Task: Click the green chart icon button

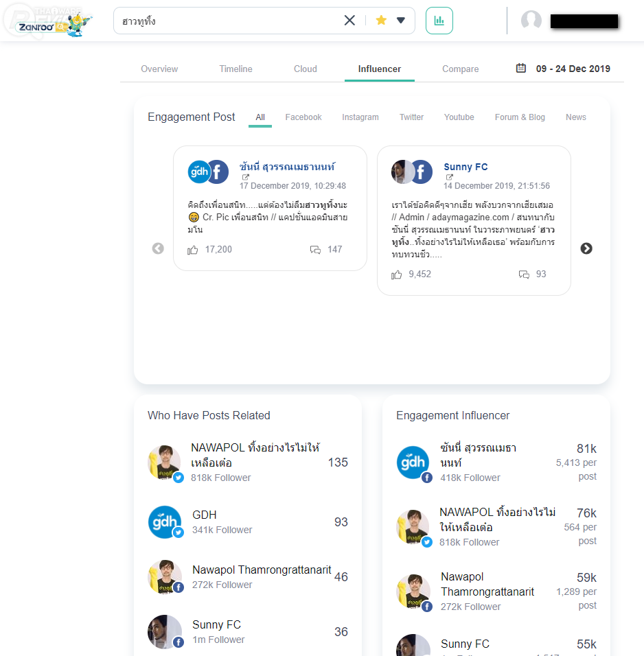Action: tap(439, 21)
